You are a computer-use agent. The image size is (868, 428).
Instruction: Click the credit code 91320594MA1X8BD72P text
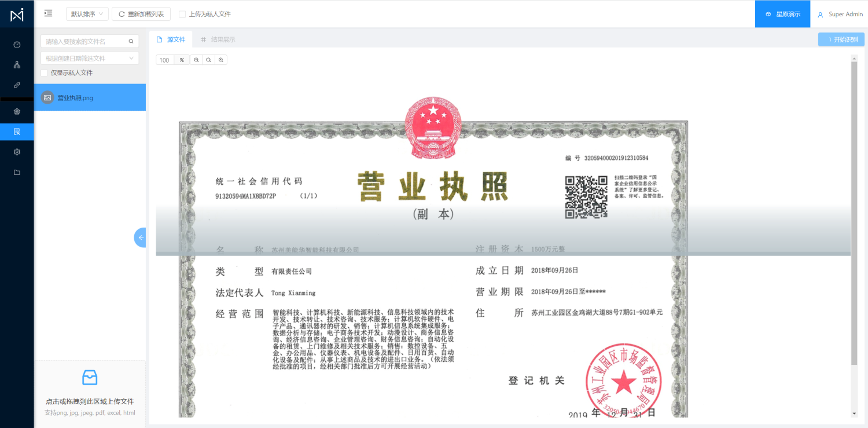246,196
